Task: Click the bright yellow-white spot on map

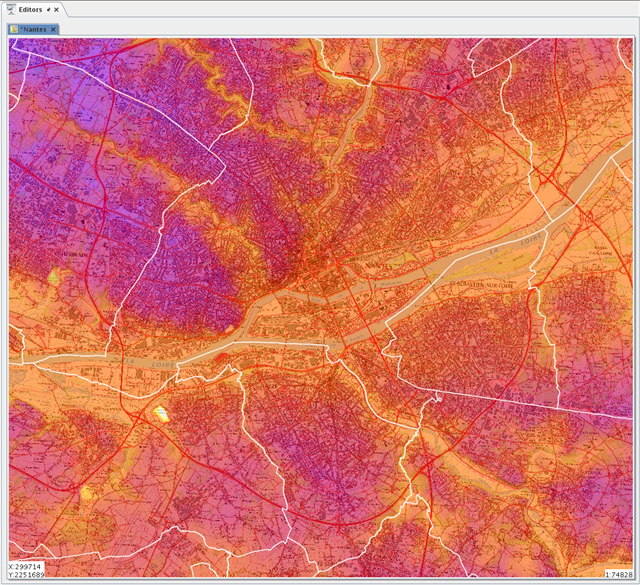Action: (x=160, y=413)
